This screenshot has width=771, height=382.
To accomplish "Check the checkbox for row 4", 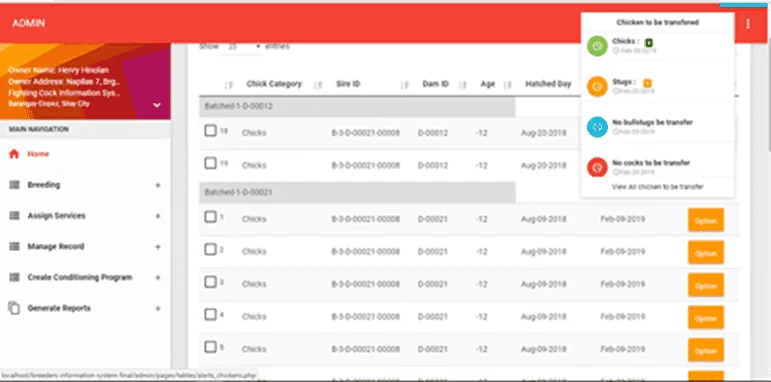I will click(210, 314).
